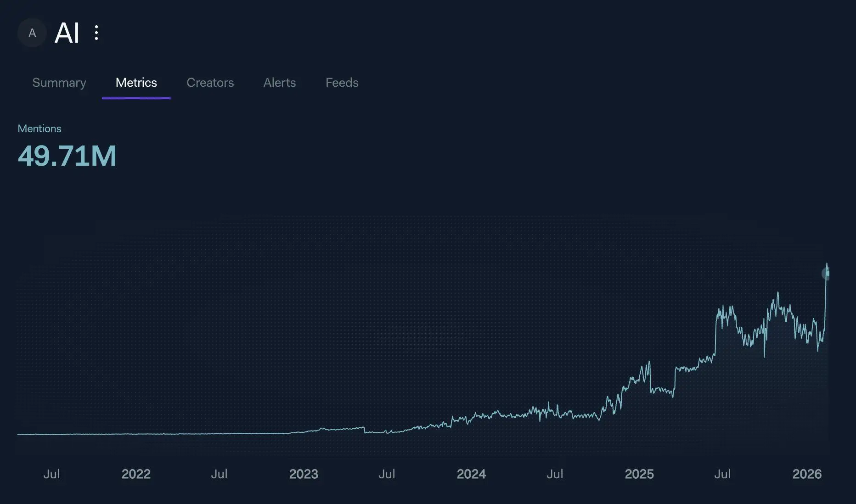Click the 2022 label on the time axis
856x504 pixels.
pyautogui.click(x=136, y=474)
